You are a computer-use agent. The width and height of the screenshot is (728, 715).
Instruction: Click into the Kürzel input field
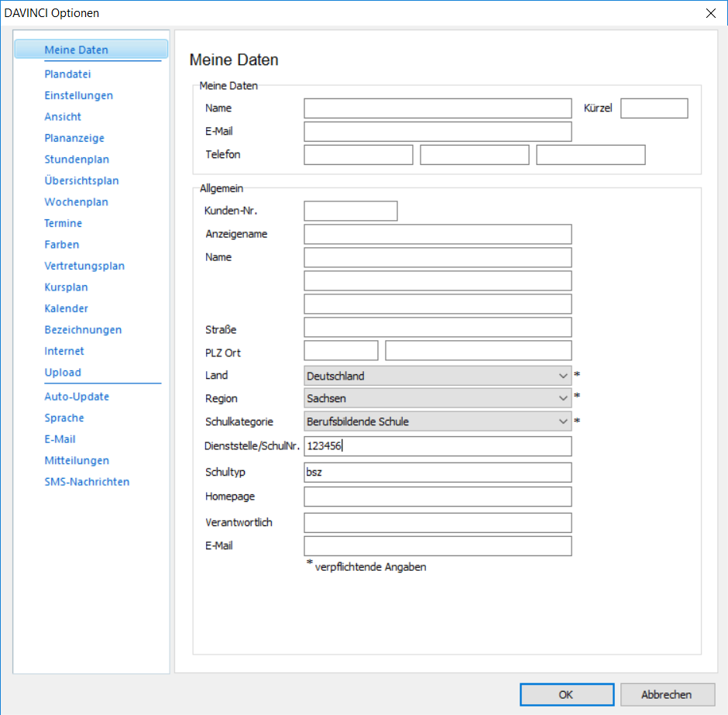coord(654,108)
